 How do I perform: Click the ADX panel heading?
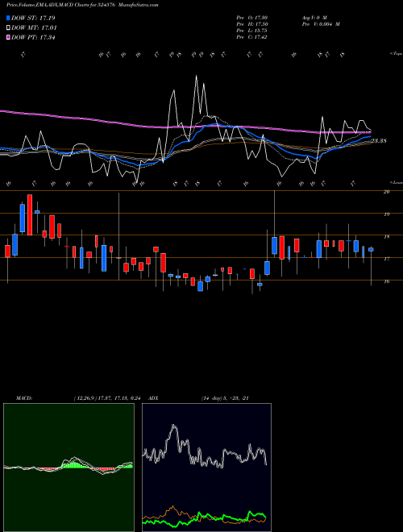154,398
